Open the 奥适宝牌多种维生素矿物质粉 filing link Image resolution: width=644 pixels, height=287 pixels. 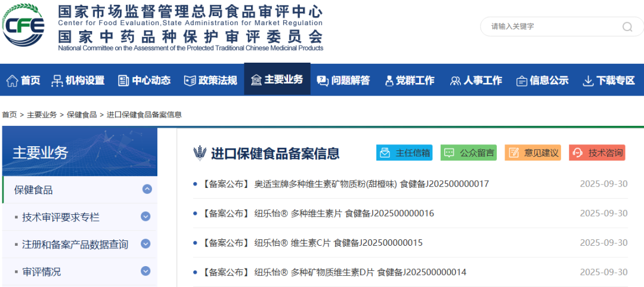345,184
